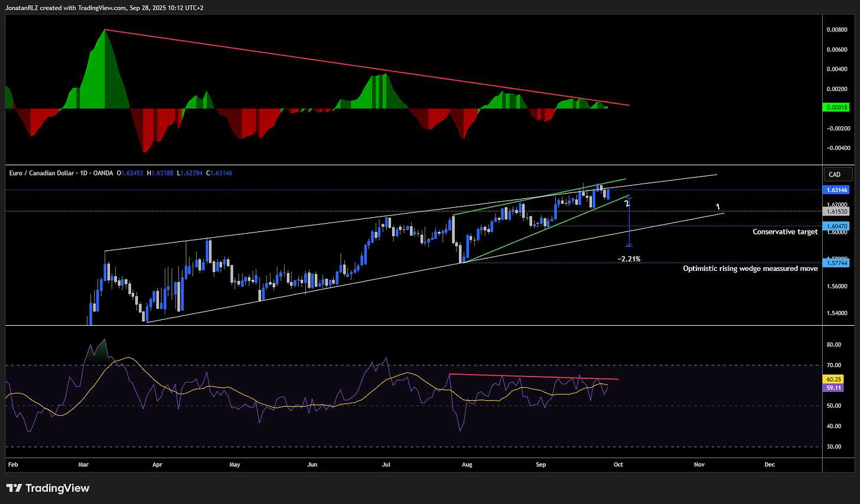The height and width of the screenshot is (504, 860).
Task: Select the 1.63146 current price label
Action: pyautogui.click(x=837, y=190)
